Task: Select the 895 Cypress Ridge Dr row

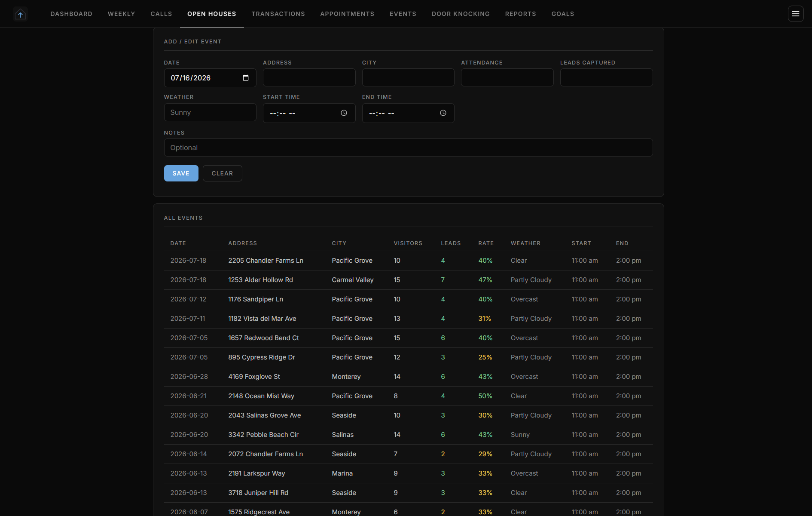Action: (408, 357)
